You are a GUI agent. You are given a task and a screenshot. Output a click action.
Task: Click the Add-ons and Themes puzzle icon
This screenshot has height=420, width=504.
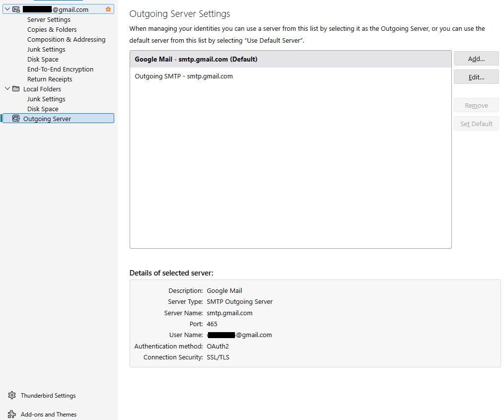point(12,414)
